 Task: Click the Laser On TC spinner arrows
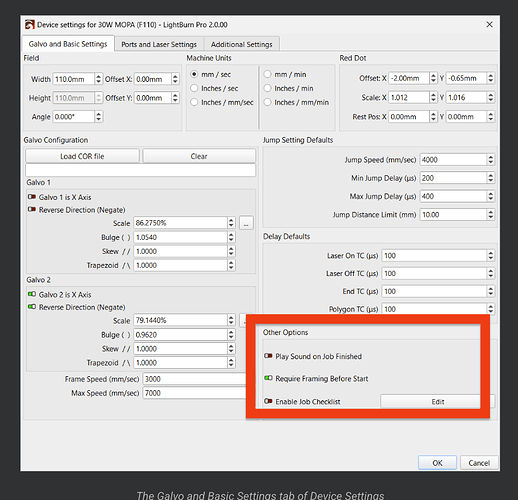point(490,256)
